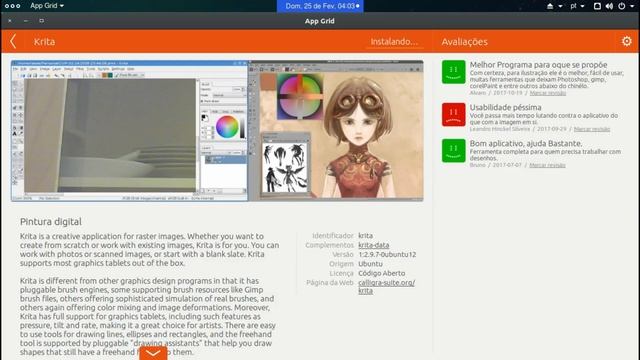Click the Ubuntu origin value
640x360 pixels.
click(x=370, y=264)
